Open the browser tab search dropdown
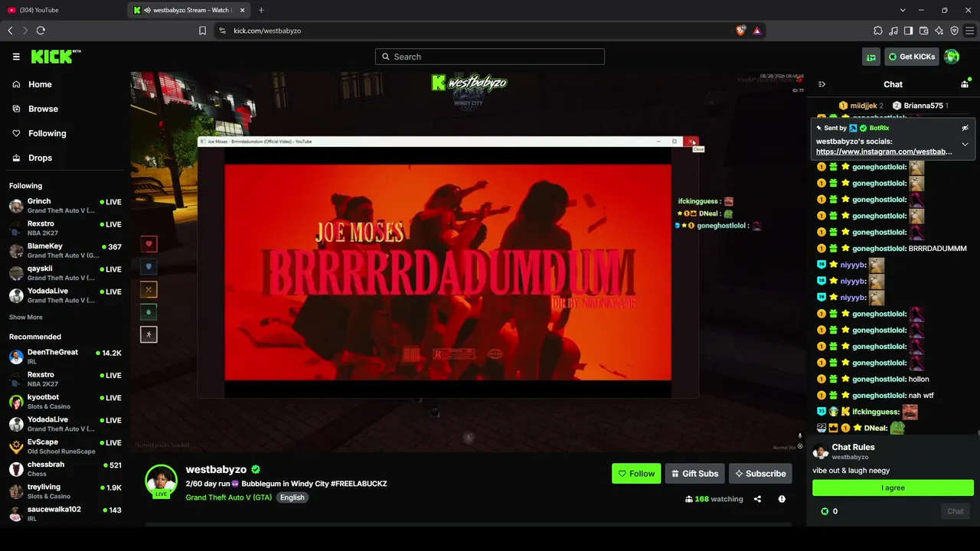980x551 pixels. click(x=903, y=10)
